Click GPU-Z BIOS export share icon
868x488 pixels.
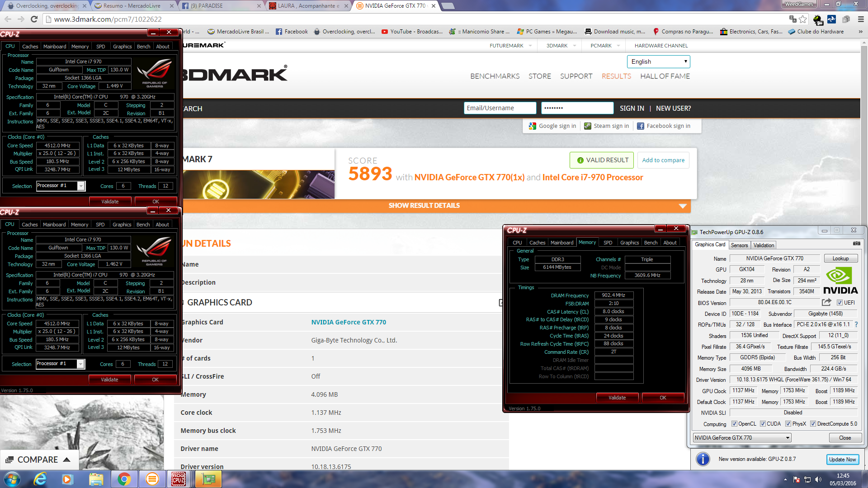(826, 302)
